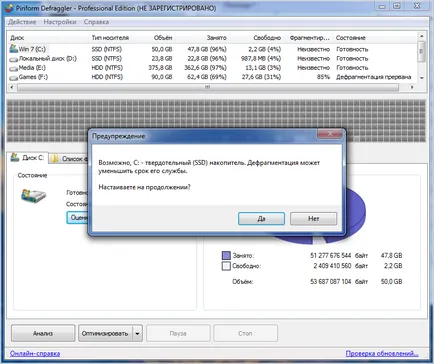The width and height of the screenshot is (434, 364).
Task: Click the 'Дефрагментация прервана' status text
Action: [373, 77]
